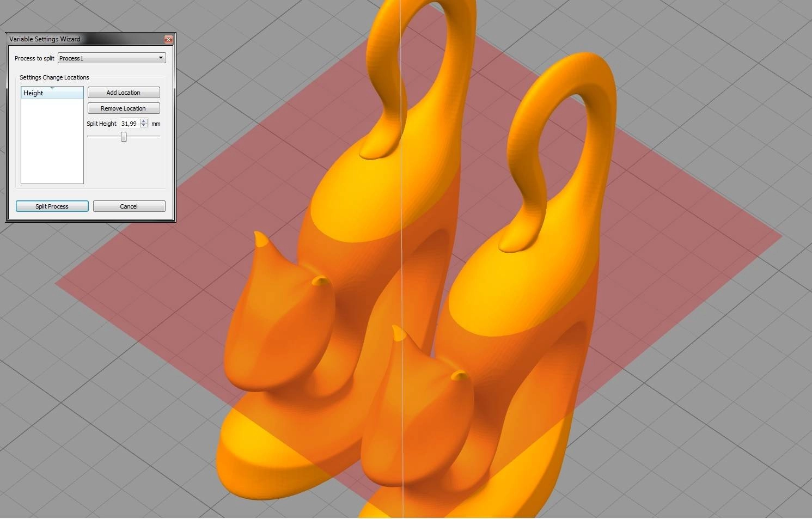Click inside the empty locations list box

52,141
